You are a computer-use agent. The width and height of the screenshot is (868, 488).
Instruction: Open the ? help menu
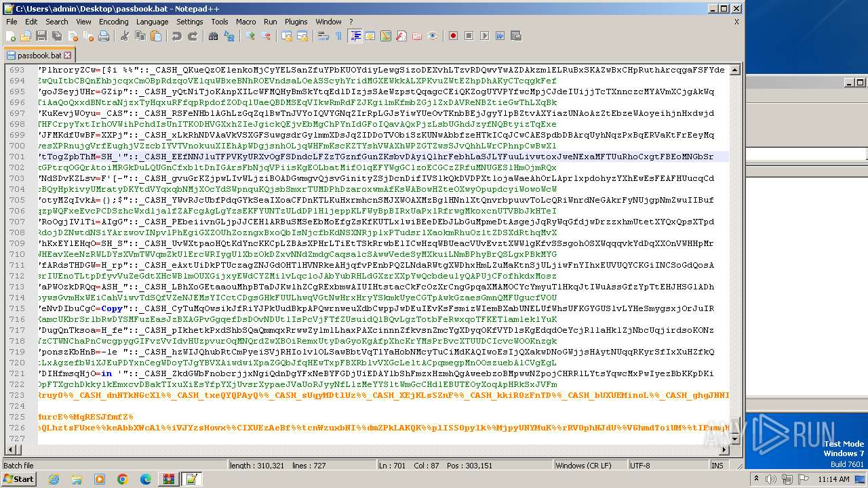point(351,22)
